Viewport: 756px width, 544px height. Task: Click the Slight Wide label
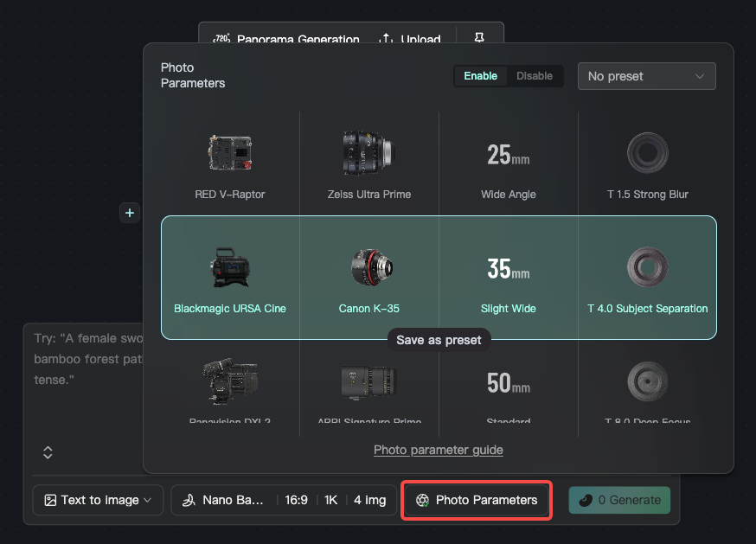[508, 309]
